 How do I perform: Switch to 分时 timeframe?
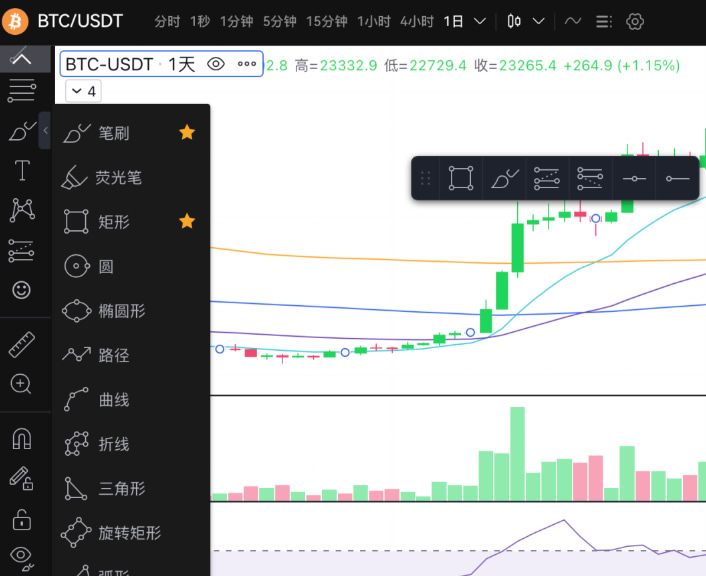[167, 21]
